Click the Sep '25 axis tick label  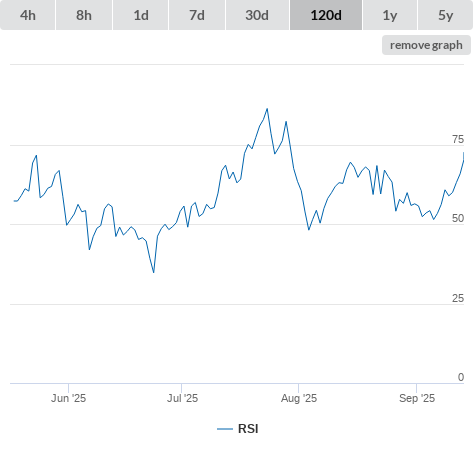click(x=417, y=398)
